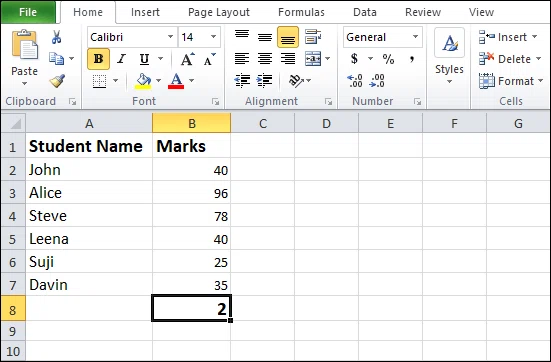Image resolution: width=551 pixels, height=362 pixels.
Task: Open the Alignment dialog launcher
Action: coord(329,102)
